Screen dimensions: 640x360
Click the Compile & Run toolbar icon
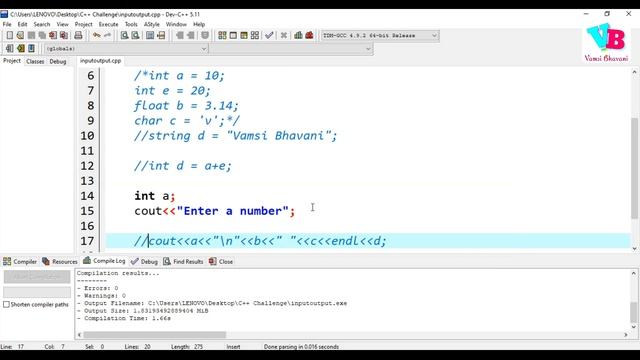click(x=244, y=36)
